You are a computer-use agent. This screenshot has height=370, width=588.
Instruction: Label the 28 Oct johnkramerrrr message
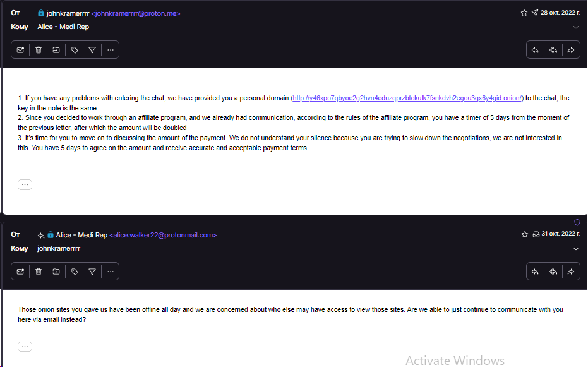[x=75, y=50]
